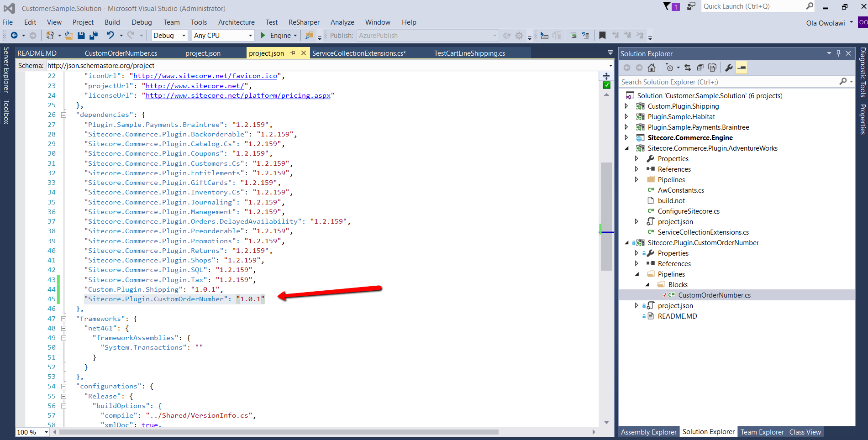The width and height of the screenshot is (868, 440).
Task: Collapse the dependencies block at line 26
Action: [x=63, y=115]
